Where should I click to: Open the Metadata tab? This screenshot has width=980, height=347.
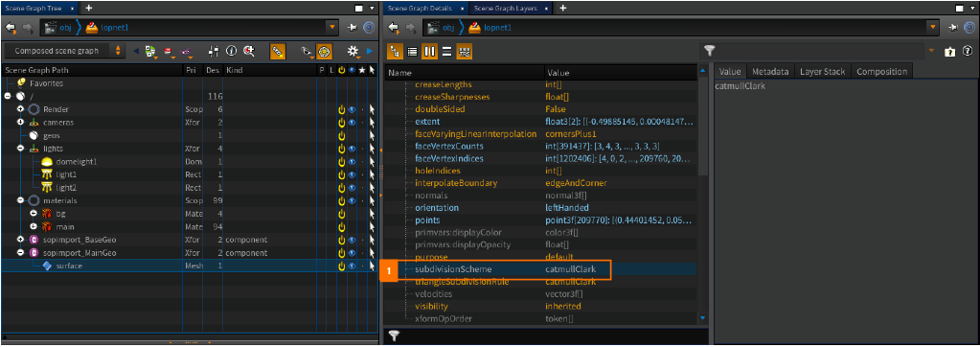pyautogui.click(x=771, y=71)
